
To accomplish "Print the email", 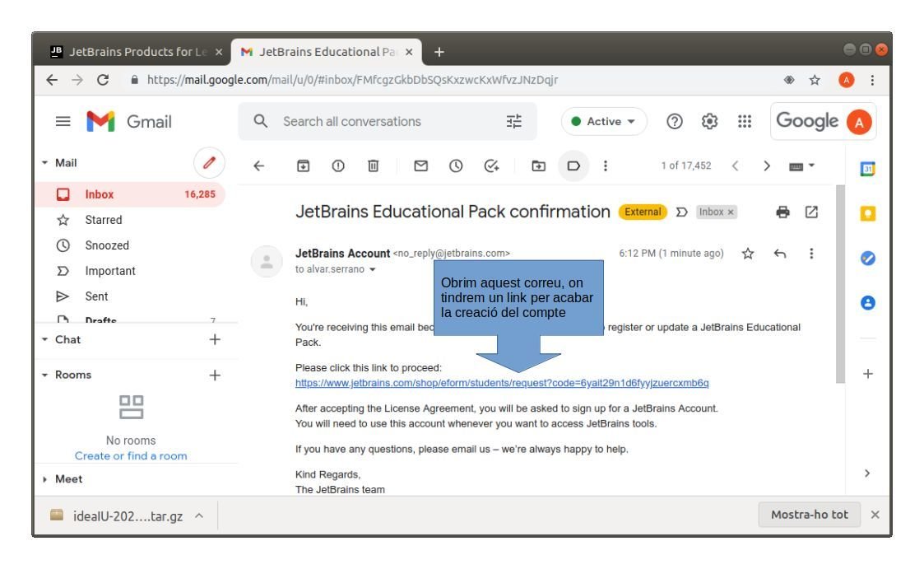I will click(782, 212).
